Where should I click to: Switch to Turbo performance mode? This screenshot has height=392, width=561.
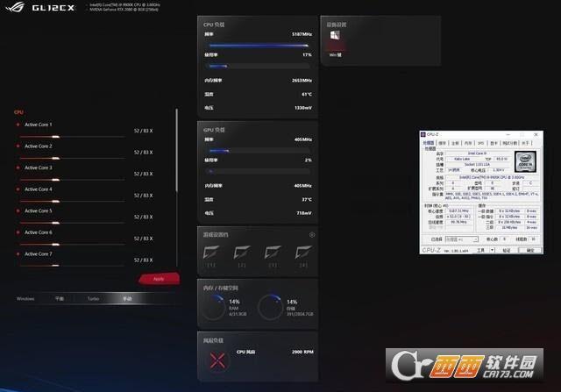(x=93, y=298)
